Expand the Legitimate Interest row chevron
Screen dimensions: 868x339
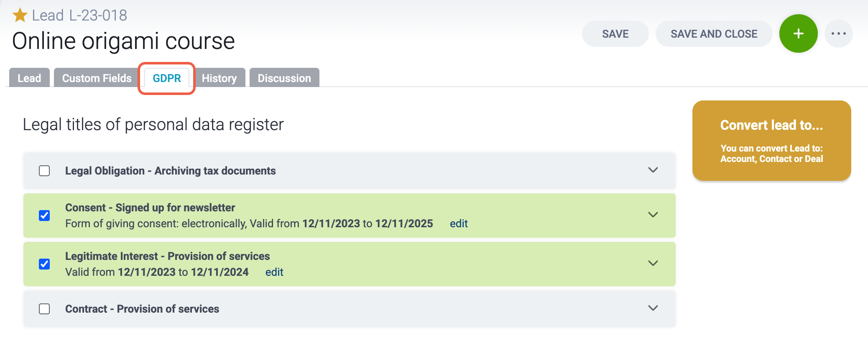(653, 263)
